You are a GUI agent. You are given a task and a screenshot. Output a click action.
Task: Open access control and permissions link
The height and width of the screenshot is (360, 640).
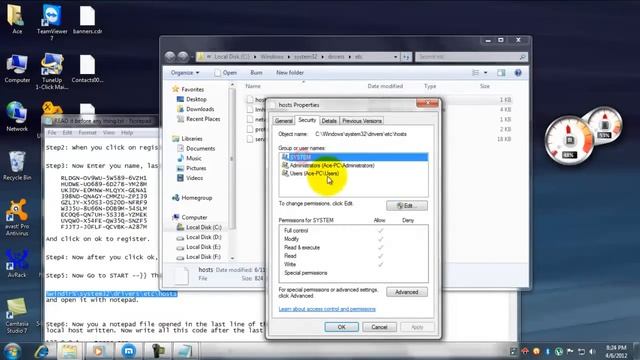tap(327, 309)
